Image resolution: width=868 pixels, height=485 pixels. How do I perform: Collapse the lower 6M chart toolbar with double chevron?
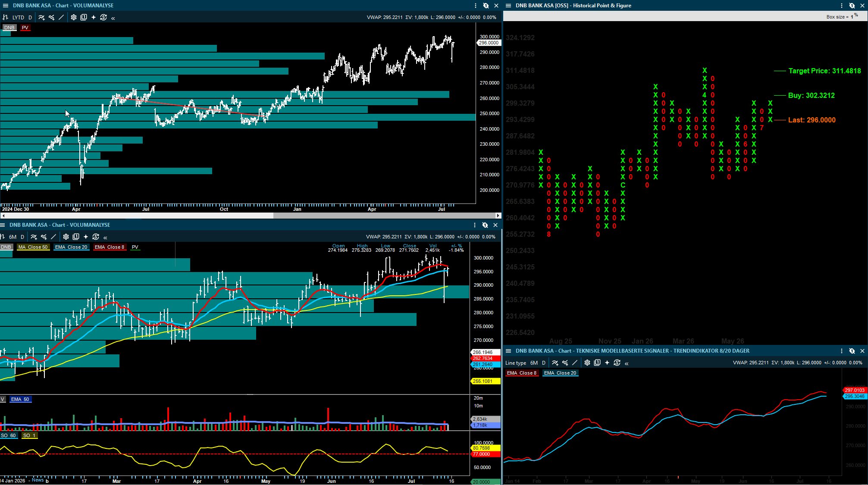(x=105, y=237)
